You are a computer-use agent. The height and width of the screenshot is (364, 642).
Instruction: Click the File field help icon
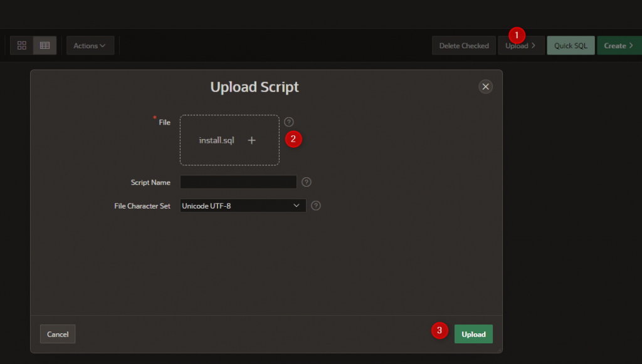coord(288,122)
